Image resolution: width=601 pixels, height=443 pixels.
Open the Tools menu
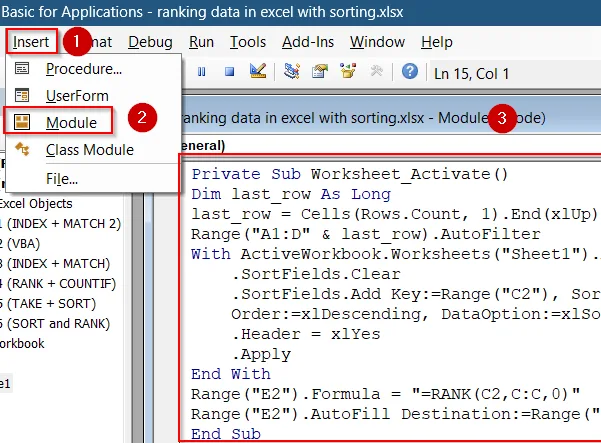click(248, 42)
